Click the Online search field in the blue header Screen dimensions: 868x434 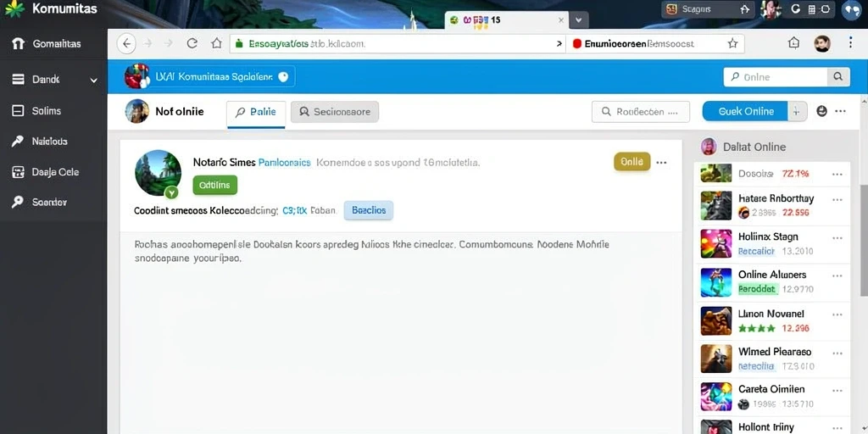[x=775, y=77]
